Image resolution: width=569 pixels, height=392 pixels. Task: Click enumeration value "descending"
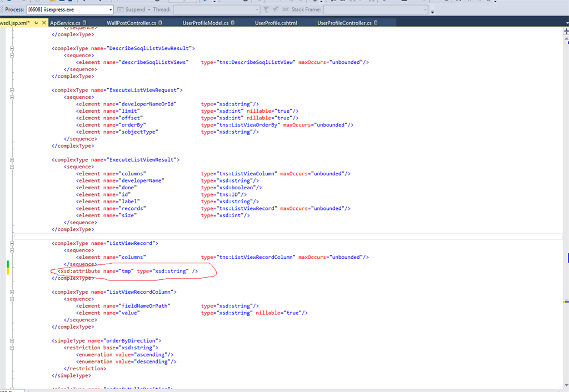tap(152, 362)
